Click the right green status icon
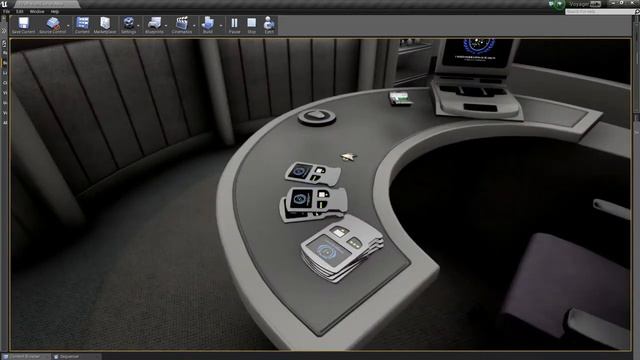Screen dimensions: 640x360 coord(560,4)
